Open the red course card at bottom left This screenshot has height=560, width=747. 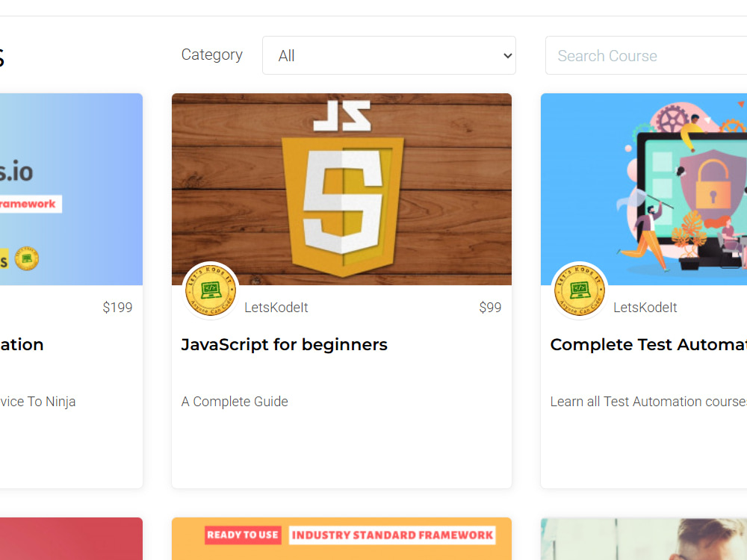coord(71,538)
